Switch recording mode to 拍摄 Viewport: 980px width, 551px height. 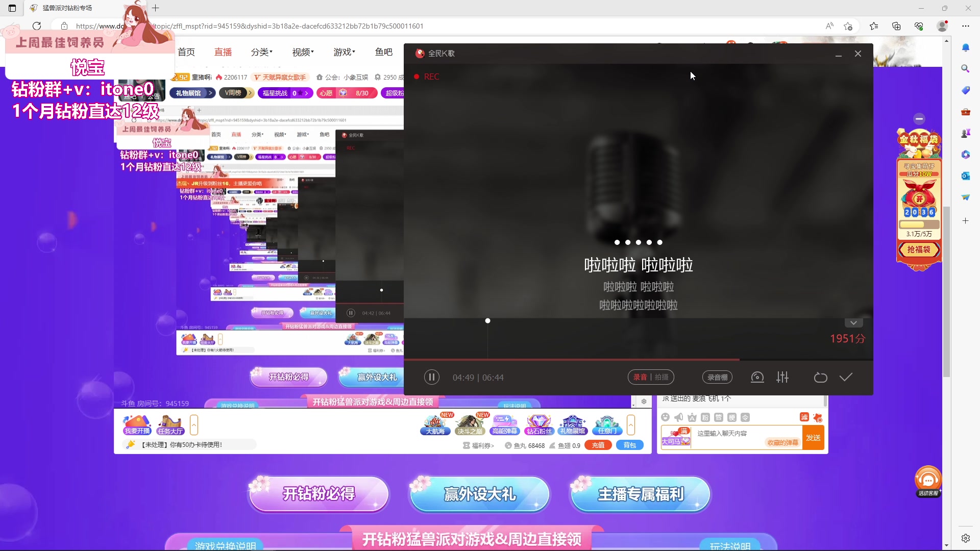pyautogui.click(x=662, y=378)
